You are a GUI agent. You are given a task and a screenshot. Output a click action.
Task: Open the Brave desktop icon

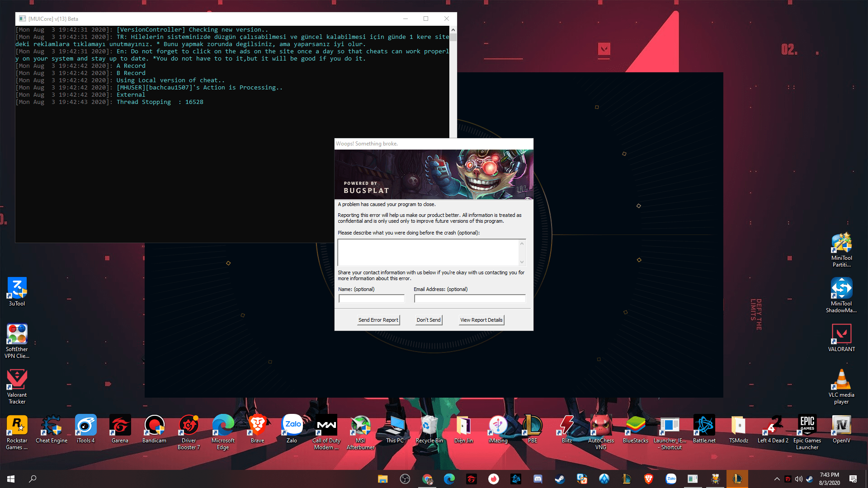coord(257,429)
